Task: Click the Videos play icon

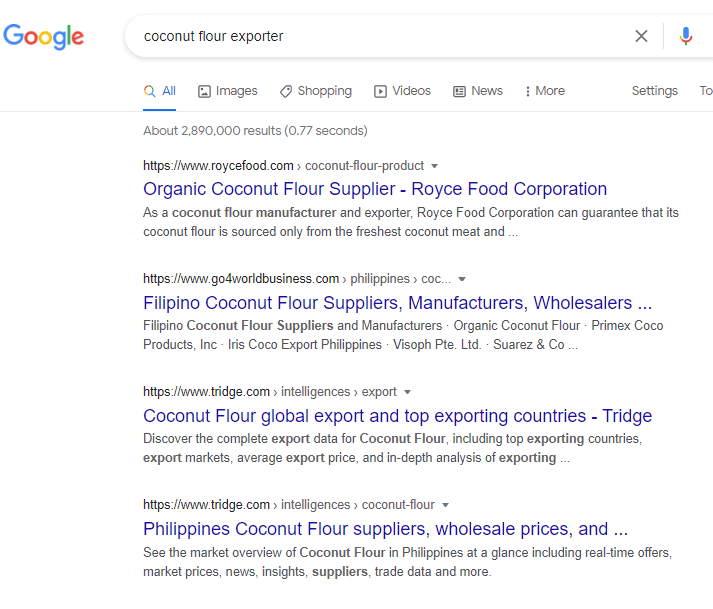Action: tap(380, 91)
